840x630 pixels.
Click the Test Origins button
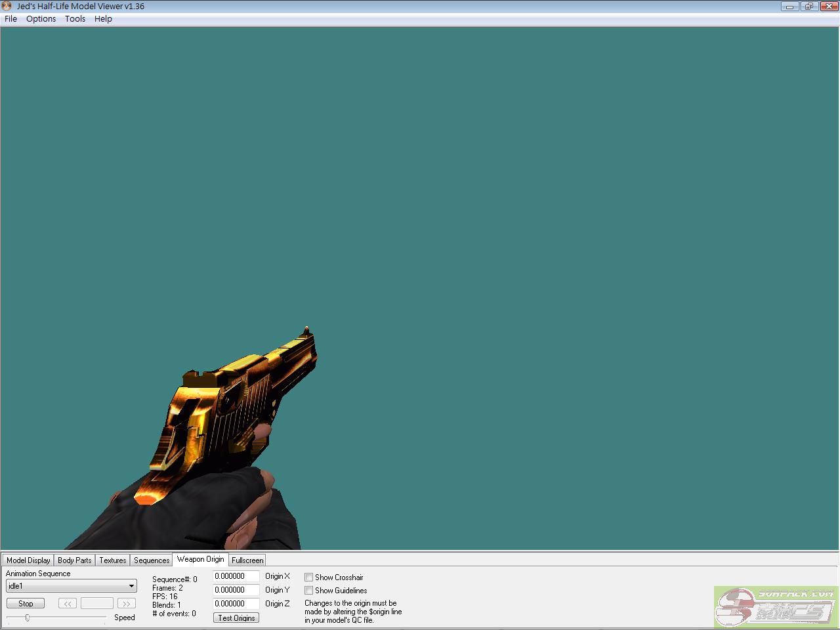(x=236, y=618)
